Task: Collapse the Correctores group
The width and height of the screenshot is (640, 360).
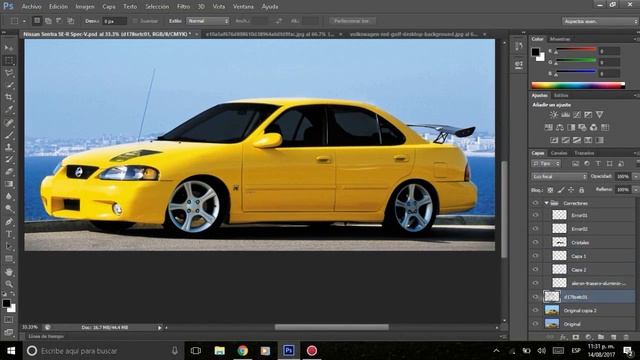Action: [x=547, y=203]
